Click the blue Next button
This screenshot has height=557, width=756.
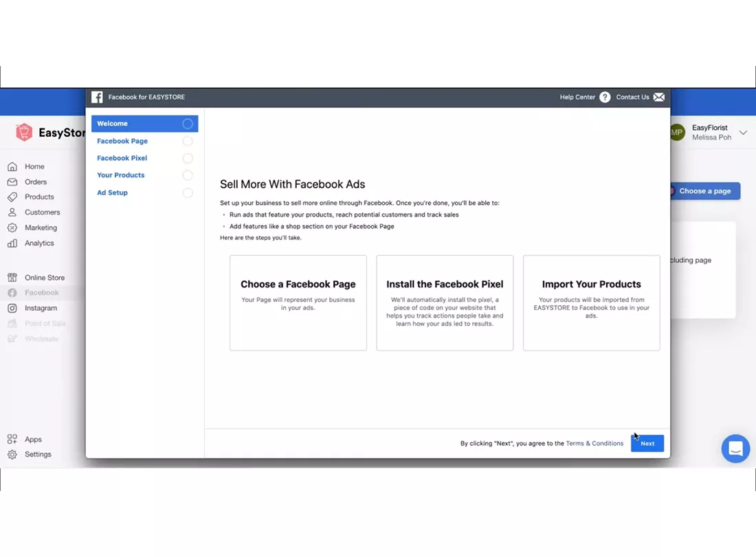(647, 443)
